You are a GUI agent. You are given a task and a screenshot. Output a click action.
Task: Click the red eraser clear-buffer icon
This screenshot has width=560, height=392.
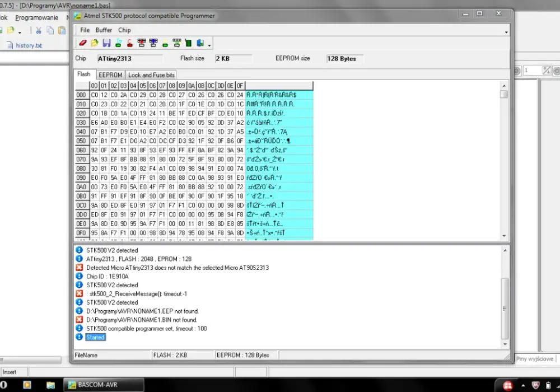coord(83,43)
